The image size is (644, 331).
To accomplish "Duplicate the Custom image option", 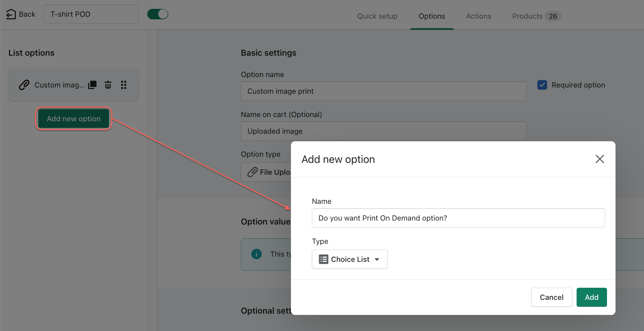I will [x=93, y=85].
